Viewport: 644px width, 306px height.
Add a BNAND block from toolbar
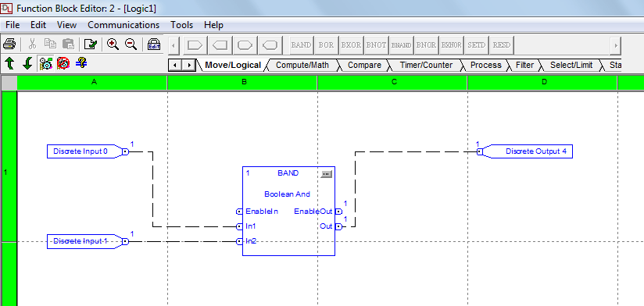(401, 45)
